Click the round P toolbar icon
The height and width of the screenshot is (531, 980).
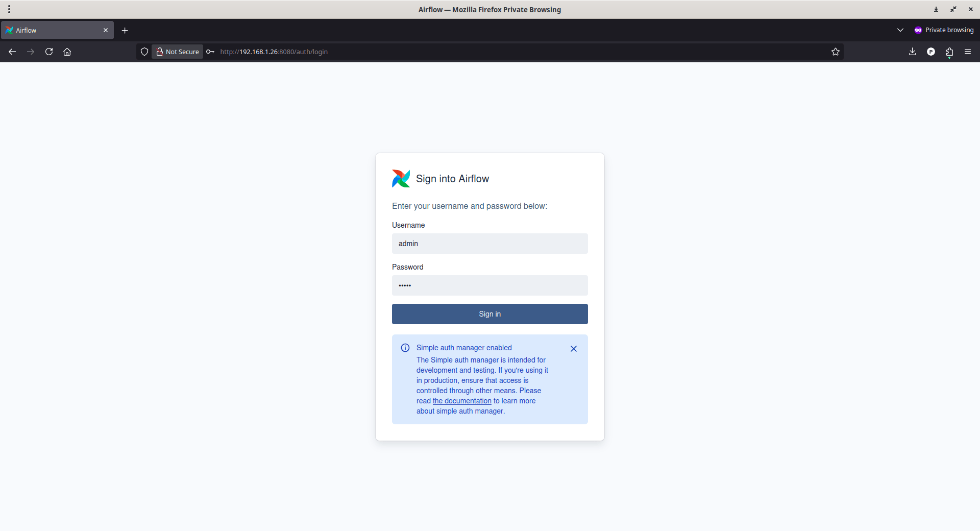tap(931, 52)
